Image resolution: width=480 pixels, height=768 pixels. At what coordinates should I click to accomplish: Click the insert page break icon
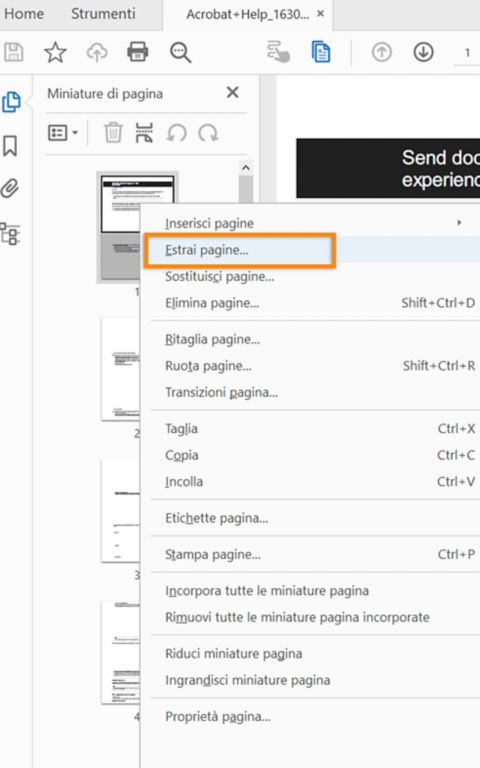144,133
